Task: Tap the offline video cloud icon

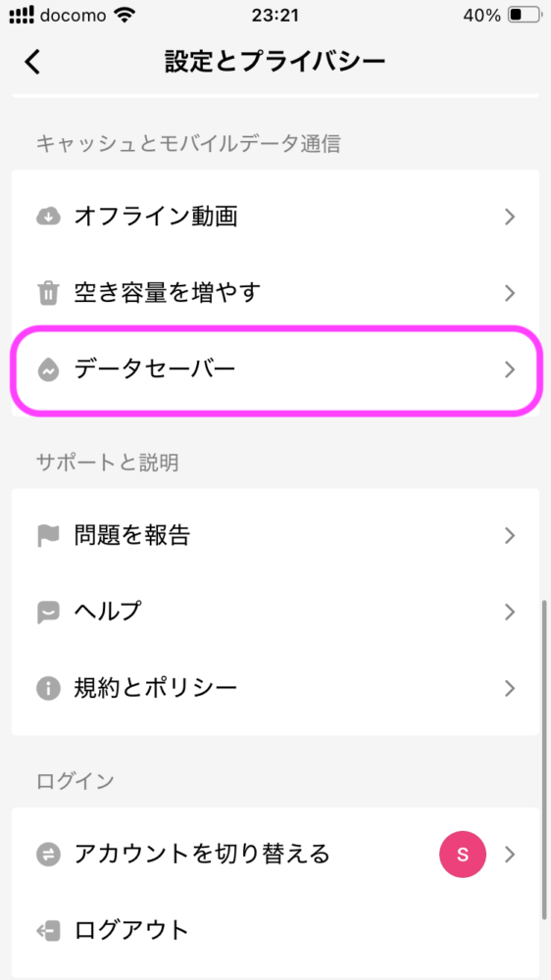Action: pos(48,217)
